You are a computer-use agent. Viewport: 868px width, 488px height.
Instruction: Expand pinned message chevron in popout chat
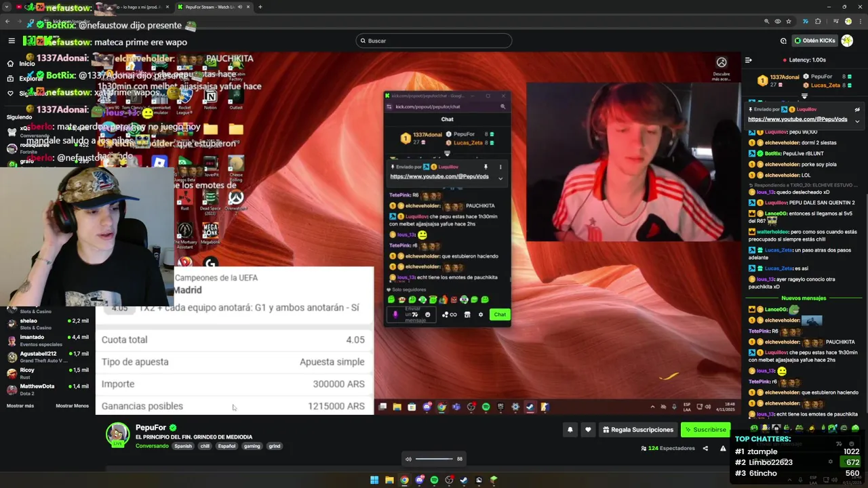pyautogui.click(x=500, y=178)
